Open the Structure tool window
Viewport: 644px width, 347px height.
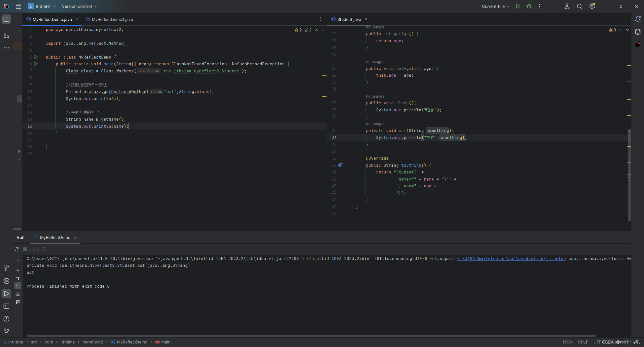(x=6, y=35)
